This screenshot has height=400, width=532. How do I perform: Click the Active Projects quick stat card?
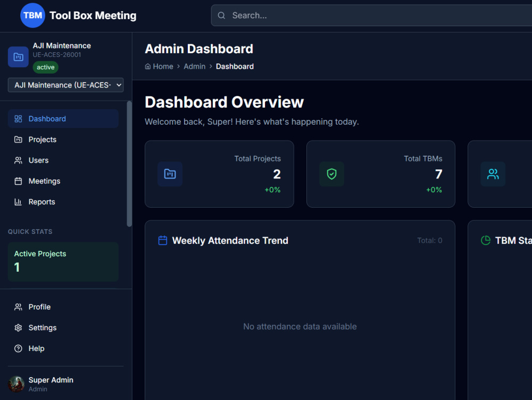tap(63, 262)
